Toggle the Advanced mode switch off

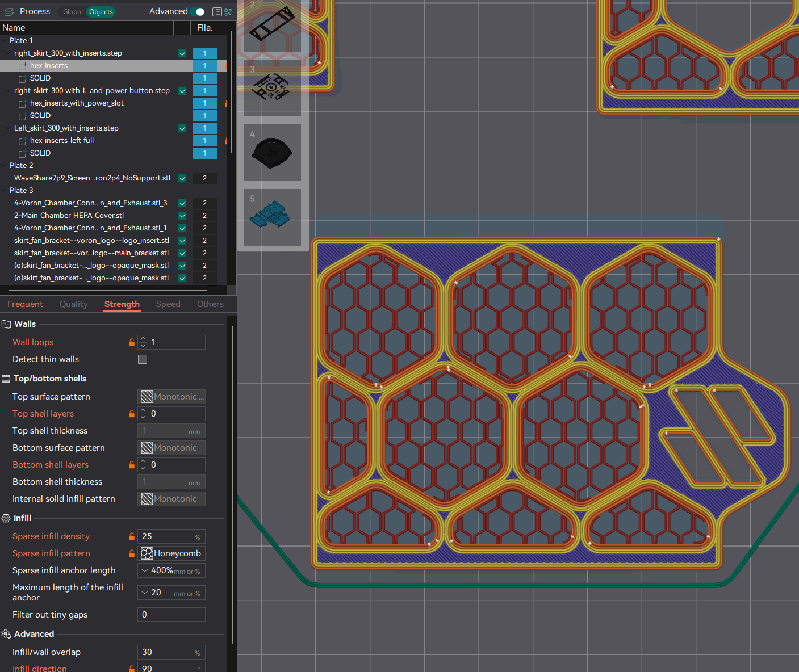click(x=198, y=11)
